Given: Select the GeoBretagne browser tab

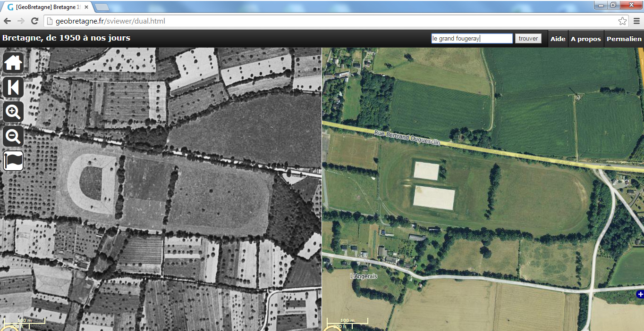Looking at the screenshot, I should coord(47,7).
